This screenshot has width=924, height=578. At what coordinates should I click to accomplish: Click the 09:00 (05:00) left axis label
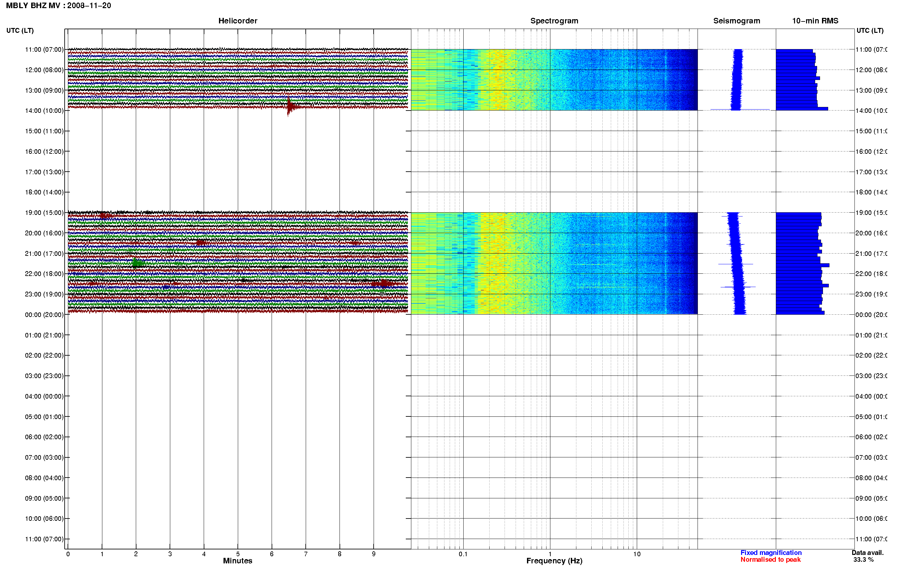44,498
